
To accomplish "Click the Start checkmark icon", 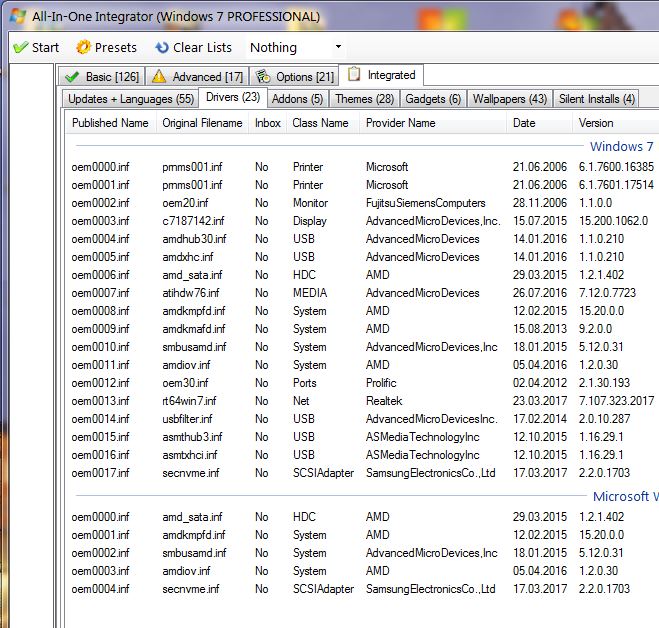I will (21, 47).
